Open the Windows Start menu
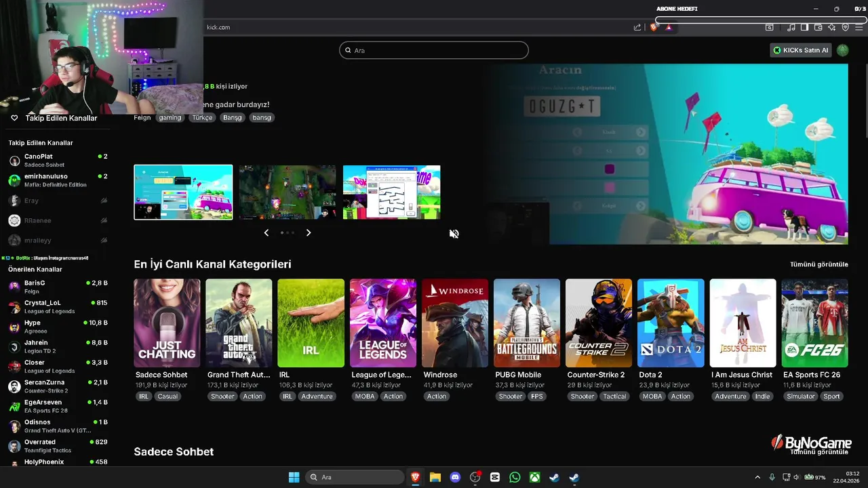This screenshot has width=868, height=488. (x=294, y=477)
